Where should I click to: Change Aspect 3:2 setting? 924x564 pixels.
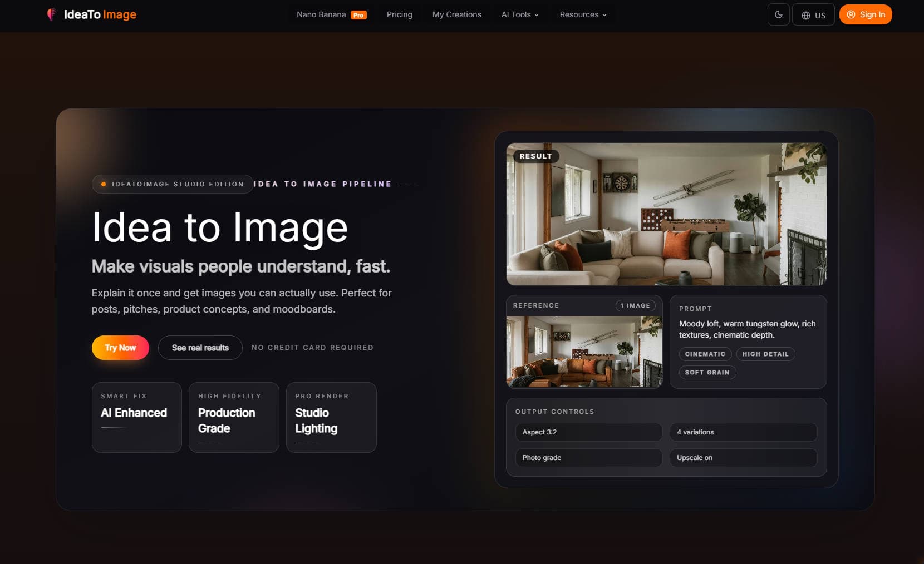[588, 432]
